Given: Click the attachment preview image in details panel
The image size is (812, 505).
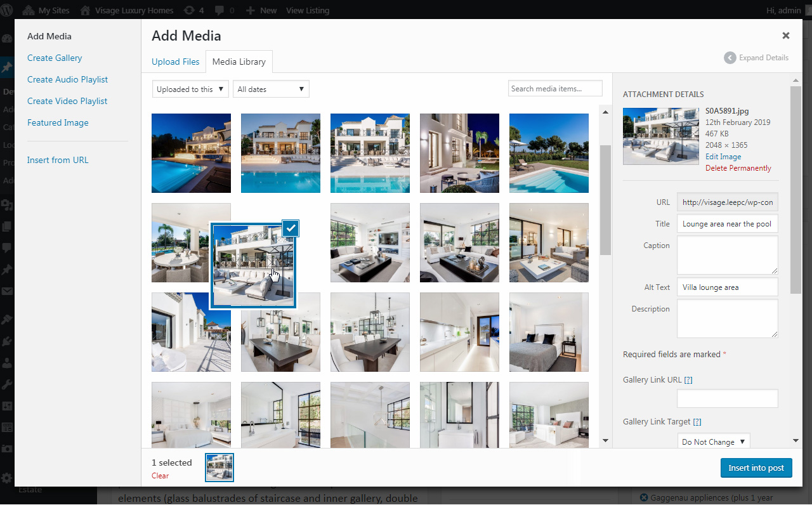Looking at the screenshot, I should pos(661,136).
